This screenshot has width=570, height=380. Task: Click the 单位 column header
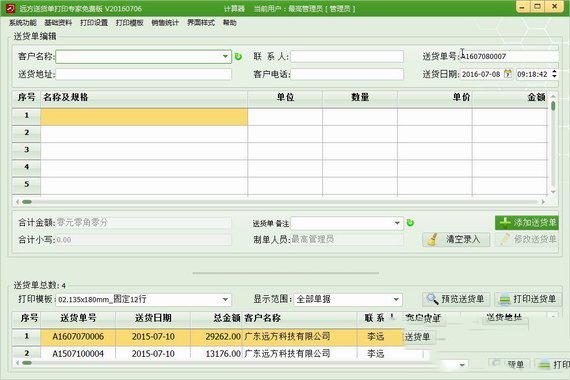285,97
